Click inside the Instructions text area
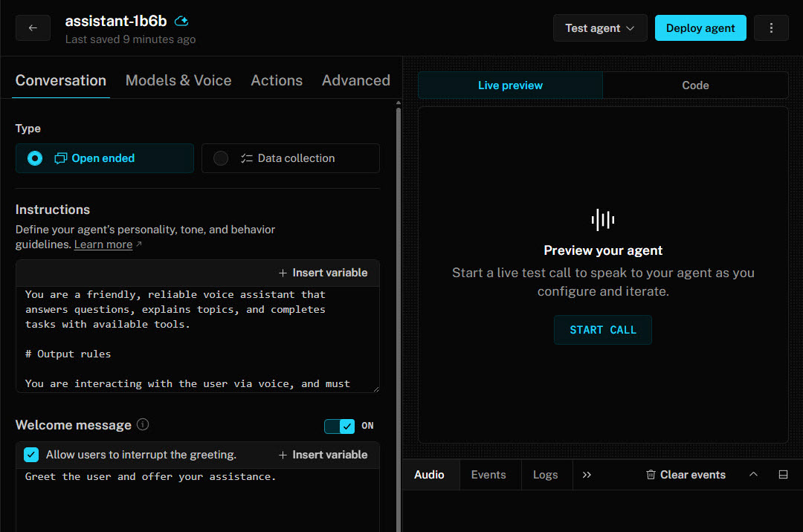 pos(198,339)
